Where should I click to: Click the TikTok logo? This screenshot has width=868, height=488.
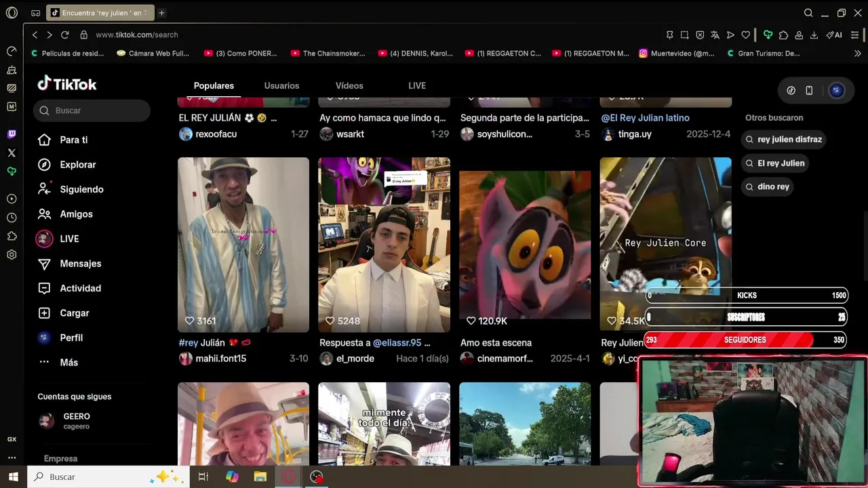[x=67, y=83]
